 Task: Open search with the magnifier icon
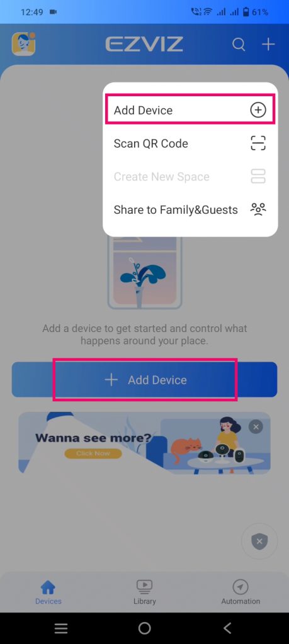point(239,44)
